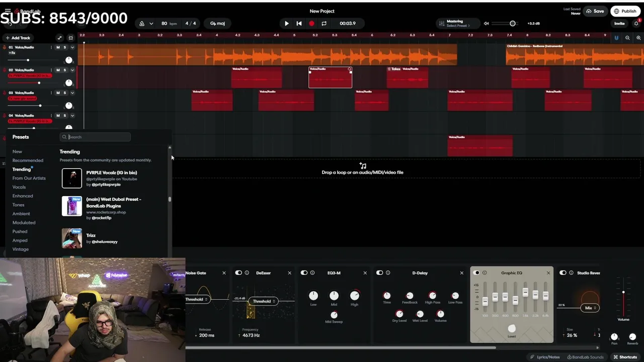644x362 pixels.
Task: Click the microphone icon on track 02
Action: click(x=5, y=70)
